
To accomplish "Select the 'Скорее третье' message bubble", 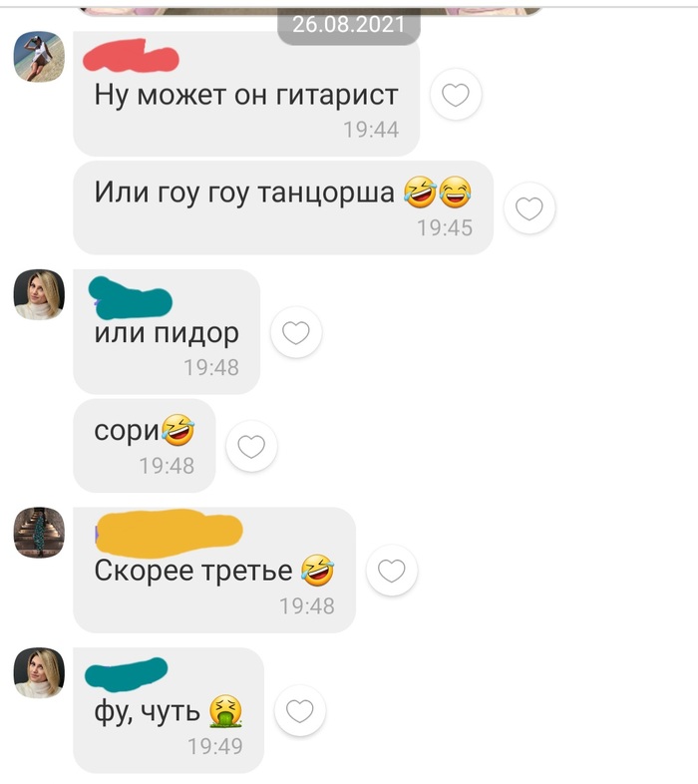I will click(214, 570).
